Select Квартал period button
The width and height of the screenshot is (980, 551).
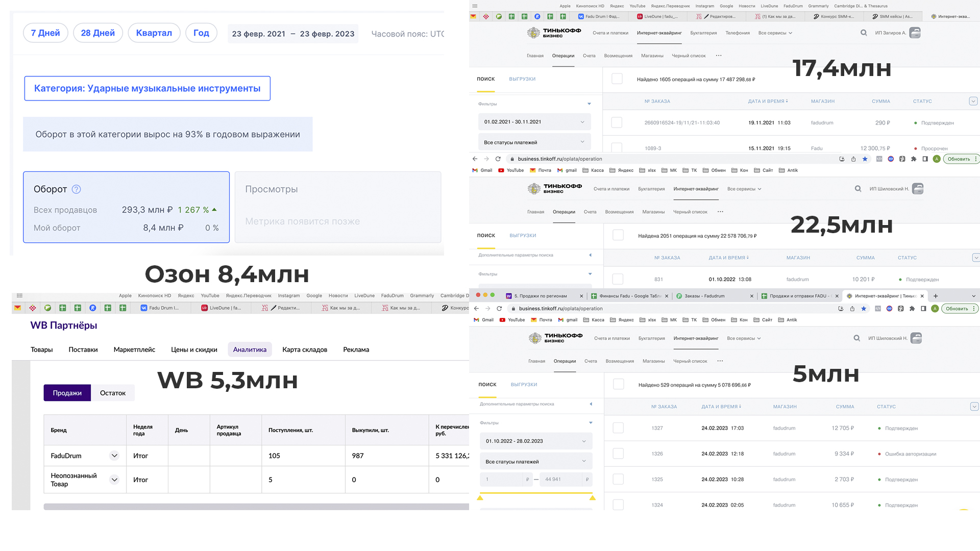154,33
